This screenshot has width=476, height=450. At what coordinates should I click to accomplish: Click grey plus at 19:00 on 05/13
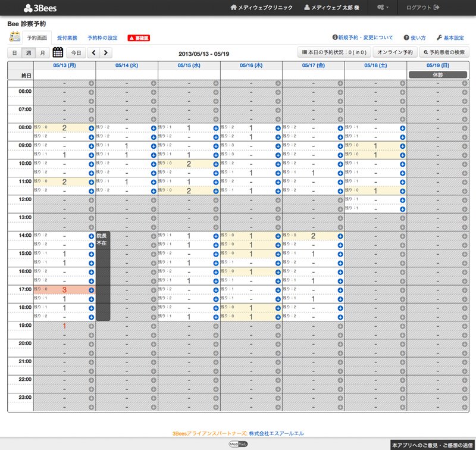point(91,326)
